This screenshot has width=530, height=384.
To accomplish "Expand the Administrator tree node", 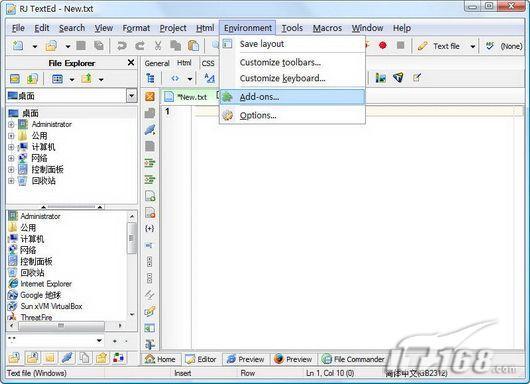I will pos(11,124).
